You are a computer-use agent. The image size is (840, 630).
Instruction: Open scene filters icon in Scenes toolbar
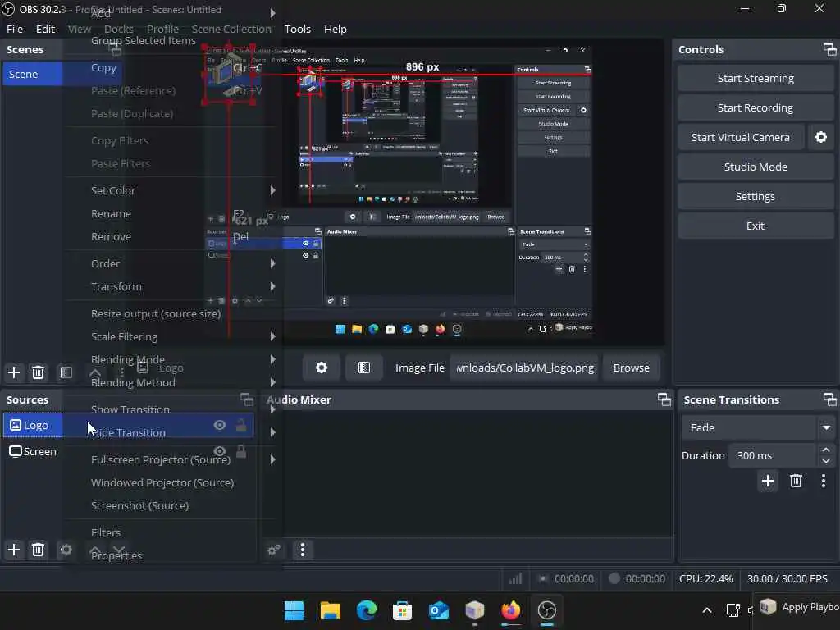(x=66, y=372)
